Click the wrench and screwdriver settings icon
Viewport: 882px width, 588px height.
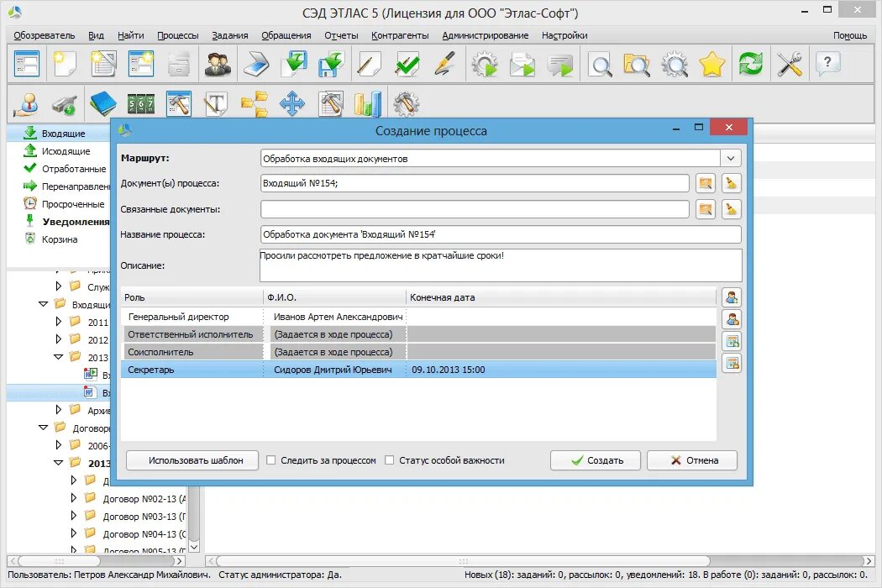click(x=790, y=64)
